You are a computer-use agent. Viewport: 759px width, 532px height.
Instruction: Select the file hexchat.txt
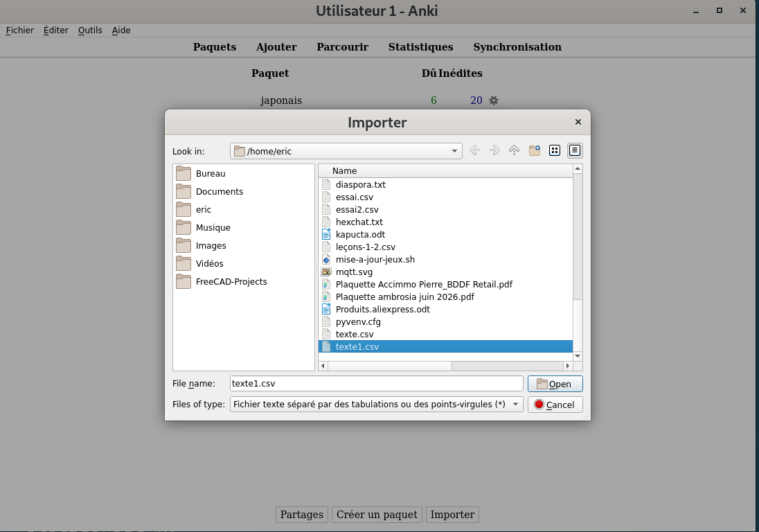click(359, 222)
